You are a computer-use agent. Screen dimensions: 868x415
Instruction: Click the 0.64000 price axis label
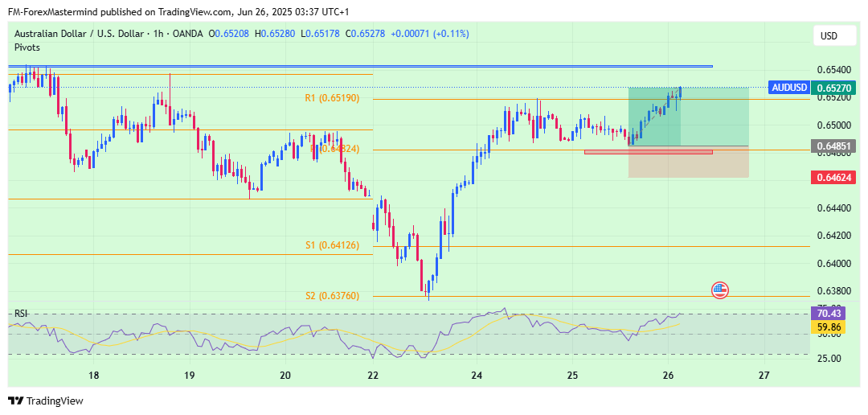[x=834, y=264]
